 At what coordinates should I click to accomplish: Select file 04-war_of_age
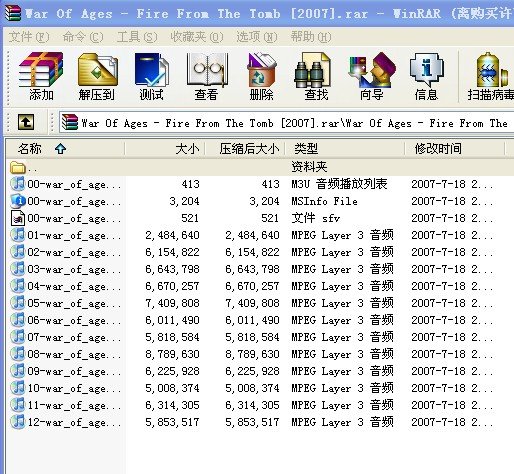[74, 286]
